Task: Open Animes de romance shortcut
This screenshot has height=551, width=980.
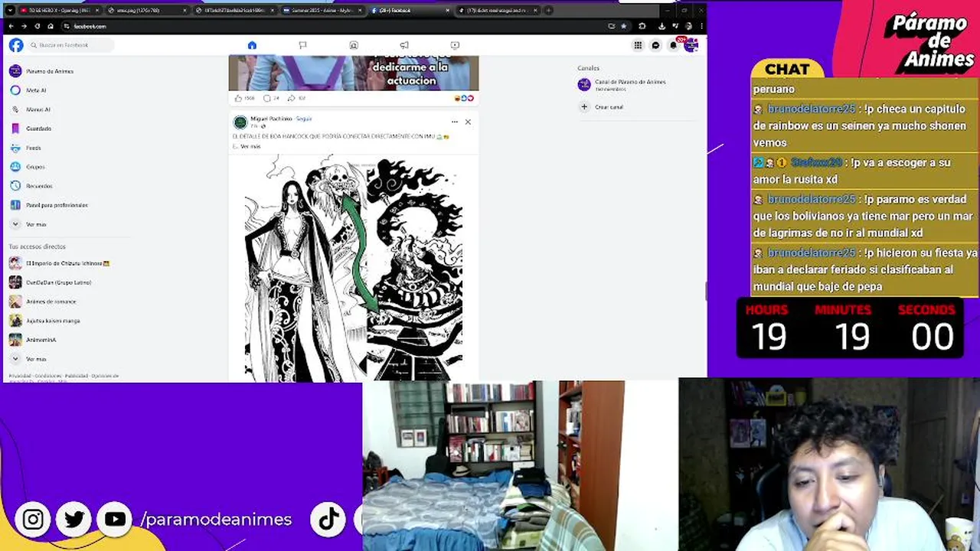Action: (43, 302)
